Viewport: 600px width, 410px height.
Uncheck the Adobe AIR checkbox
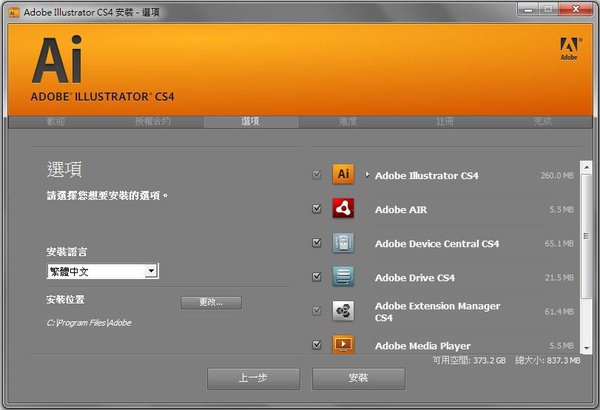(316, 209)
